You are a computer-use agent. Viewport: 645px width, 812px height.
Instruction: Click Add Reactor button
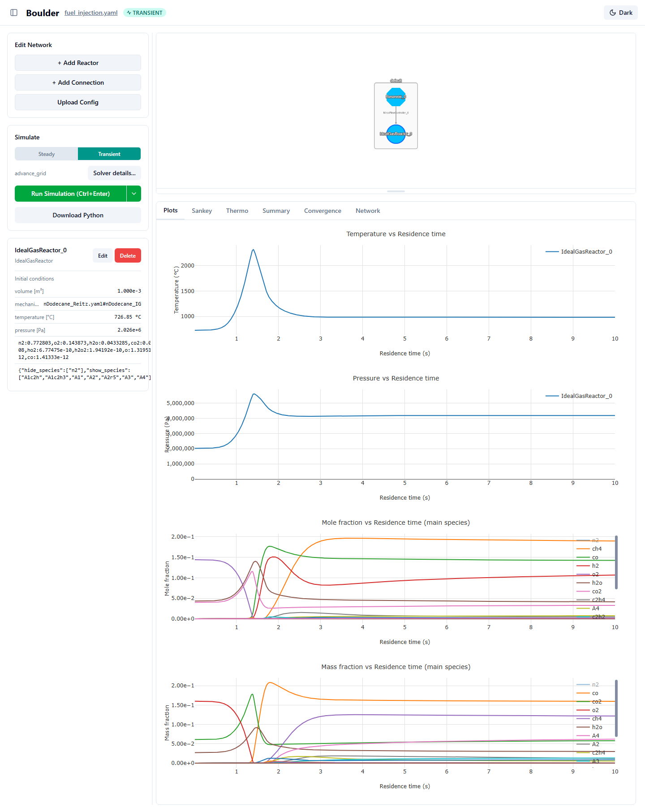tap(78, 63)
